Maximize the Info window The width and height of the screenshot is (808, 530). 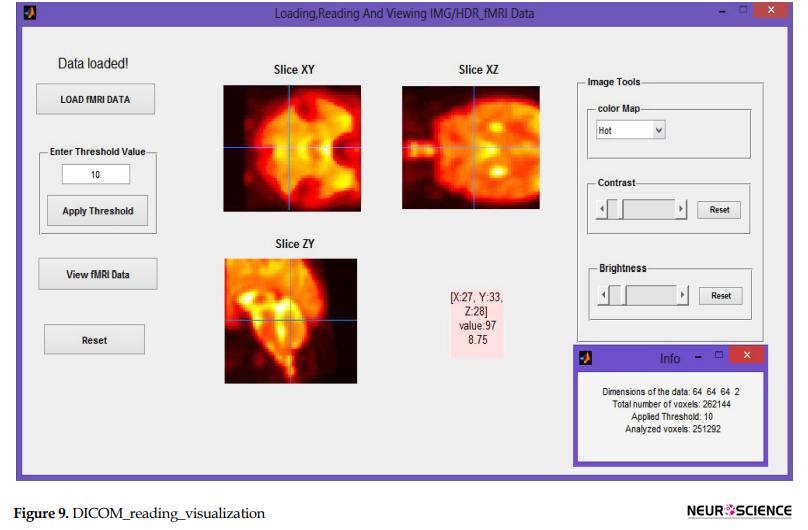pos(719,354)
